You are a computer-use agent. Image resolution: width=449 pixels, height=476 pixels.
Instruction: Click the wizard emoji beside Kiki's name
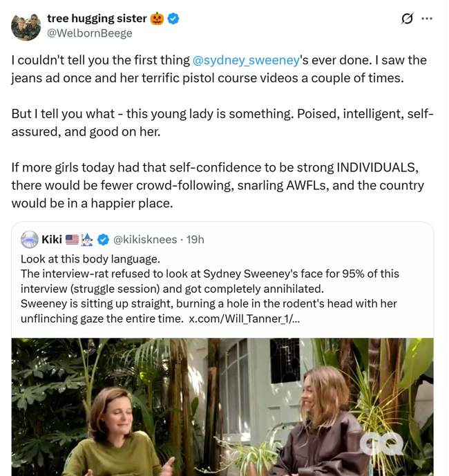click(87, 240)
